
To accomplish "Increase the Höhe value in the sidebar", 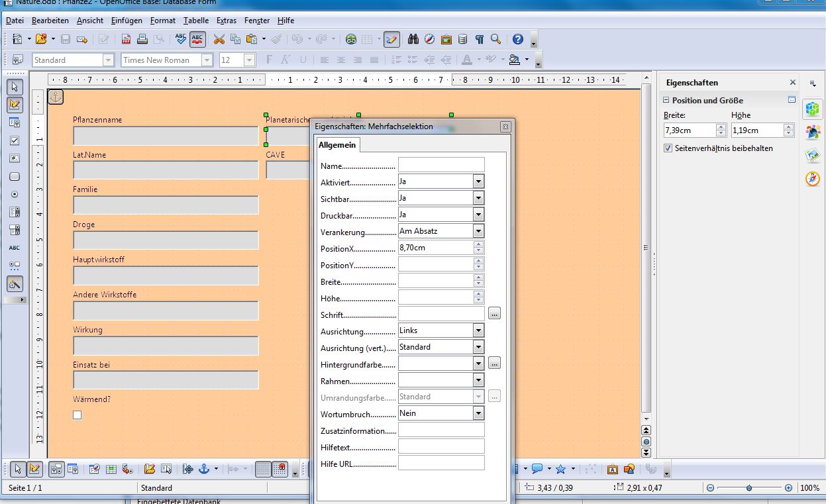I will (x=789, y=127).
